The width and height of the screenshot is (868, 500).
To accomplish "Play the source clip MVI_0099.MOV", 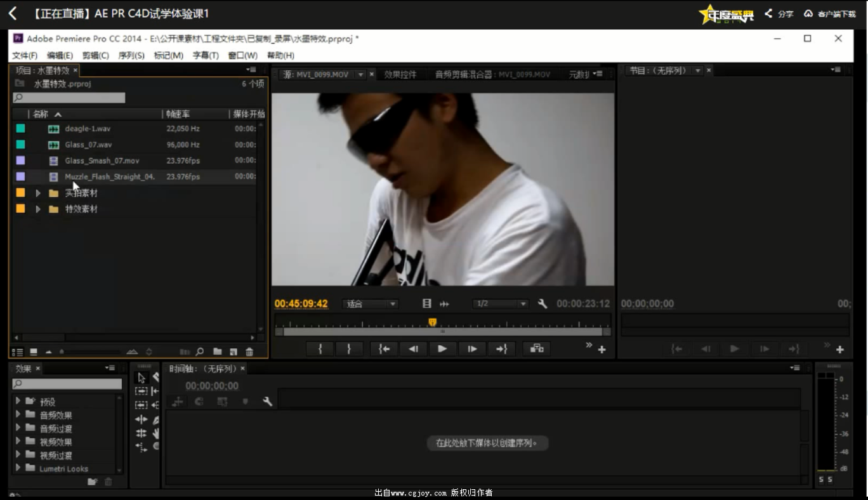I will tap(442, 348).
